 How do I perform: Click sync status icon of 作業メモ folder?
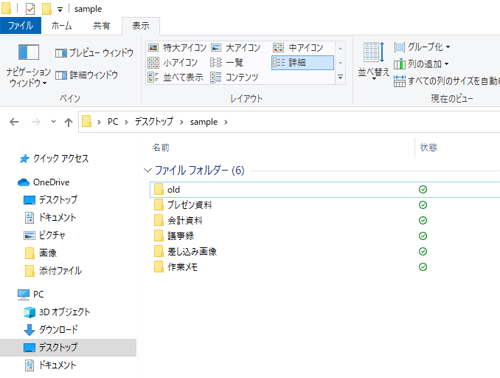pyautogui.click(x=423, y=267)
